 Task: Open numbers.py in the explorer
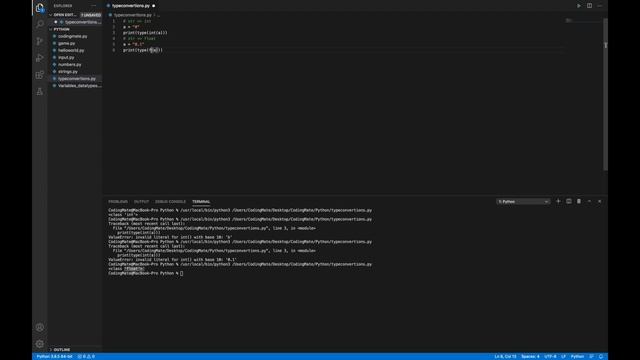click(70, 64)
